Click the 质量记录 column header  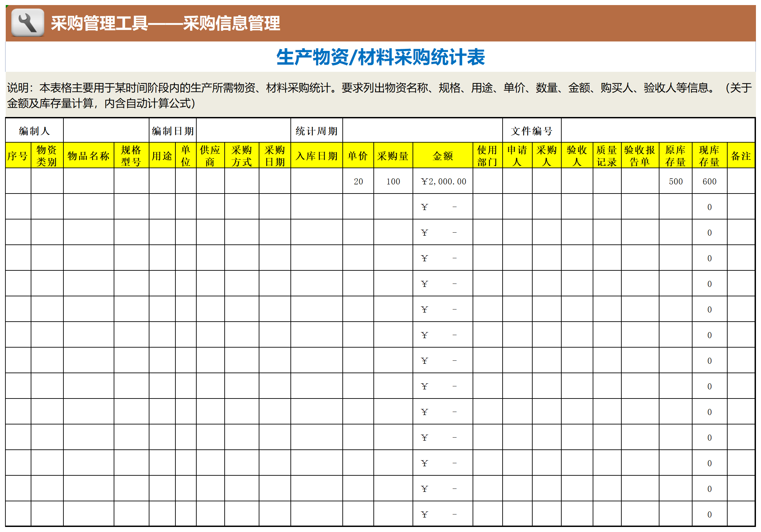[607, 155]
